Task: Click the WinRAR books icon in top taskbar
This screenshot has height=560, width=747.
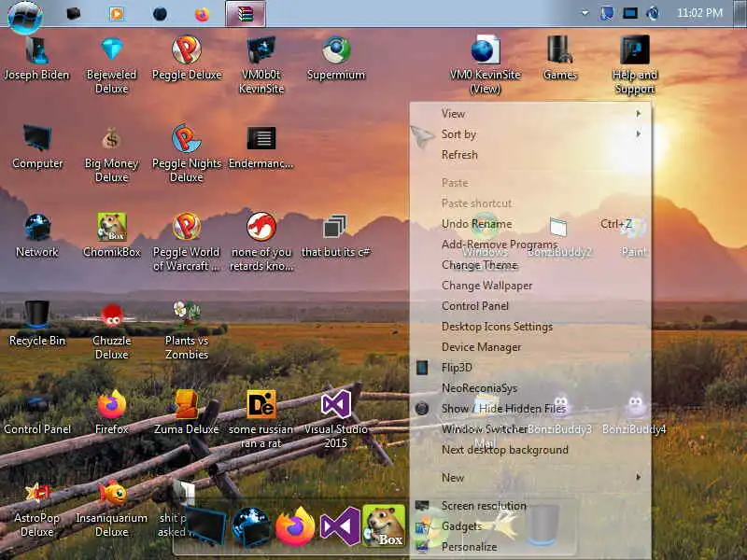Action: pos(246,14)
